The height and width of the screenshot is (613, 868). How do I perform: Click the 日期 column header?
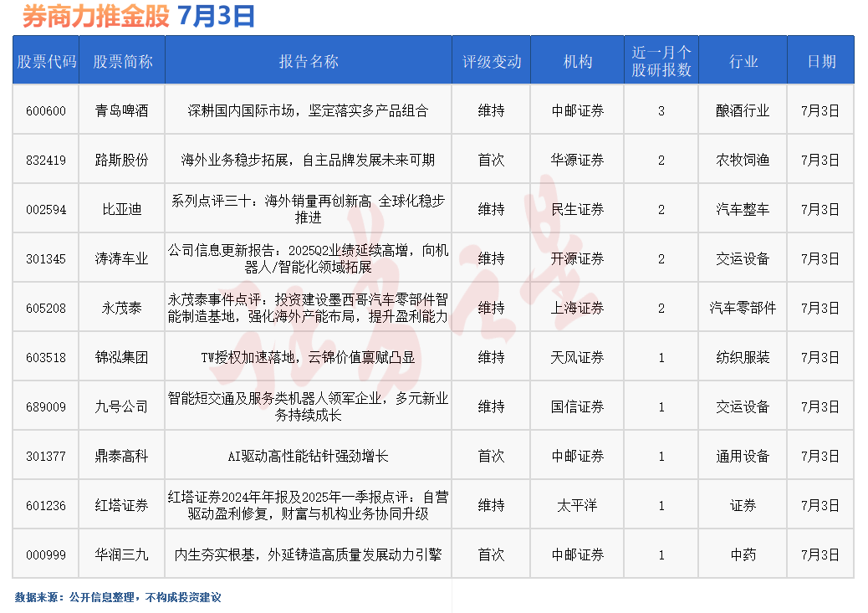click(x=821, y=61)
